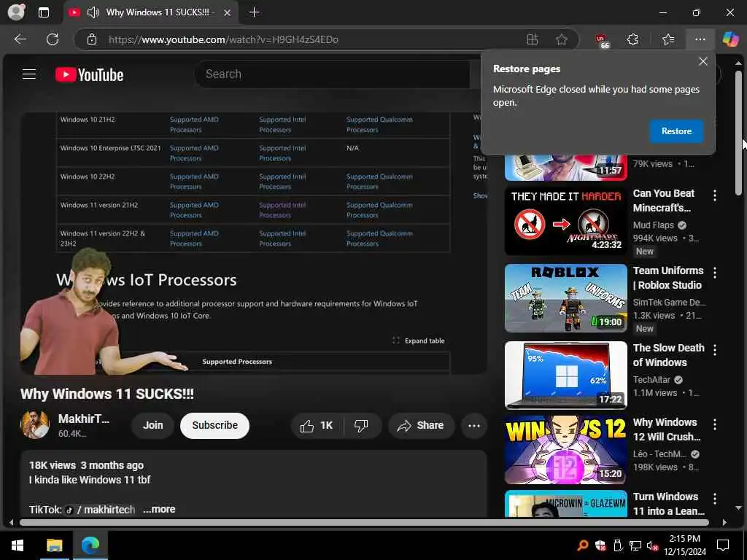Viewport: 747px width, 560px height.
Task: Open the Mud Flaps channel
Action: pos(654,225)
